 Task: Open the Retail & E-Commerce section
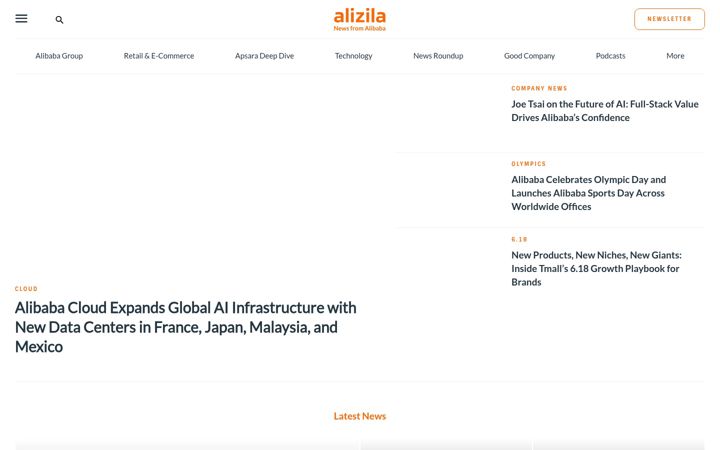coord(159,56)
